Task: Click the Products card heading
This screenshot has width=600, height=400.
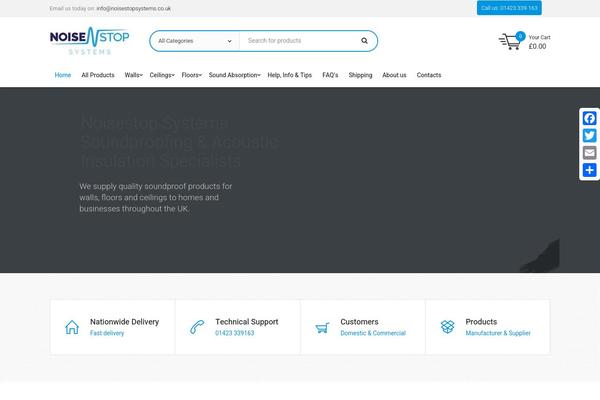Action: point(481,322)
